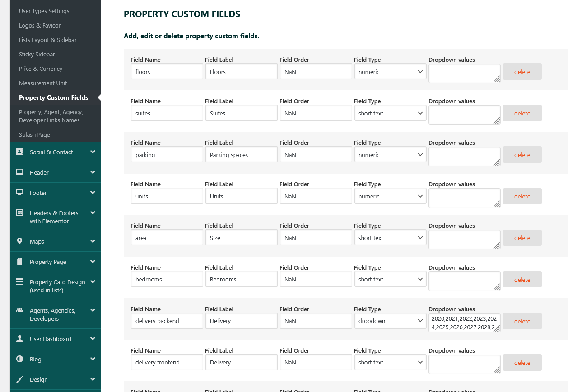Click the Design brush icon
The width and height of the screenshot is (568, 392).
pyautogui.click(x=20, y=379)
